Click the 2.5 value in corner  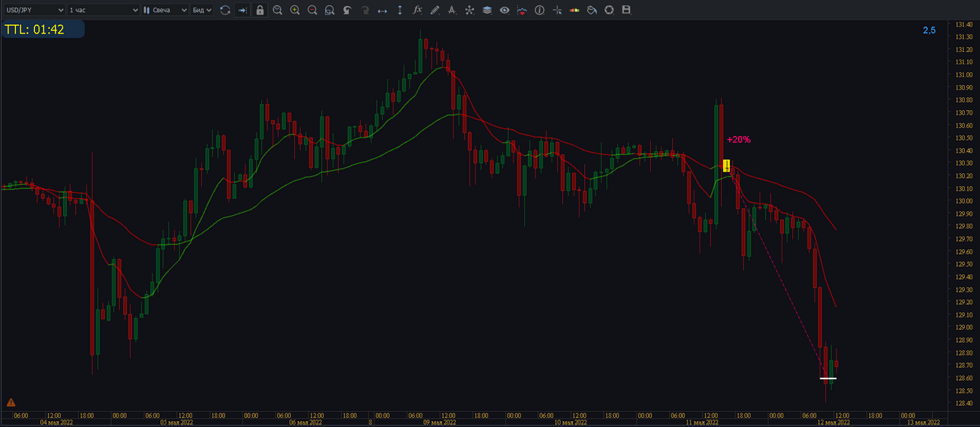click(929, 30)
